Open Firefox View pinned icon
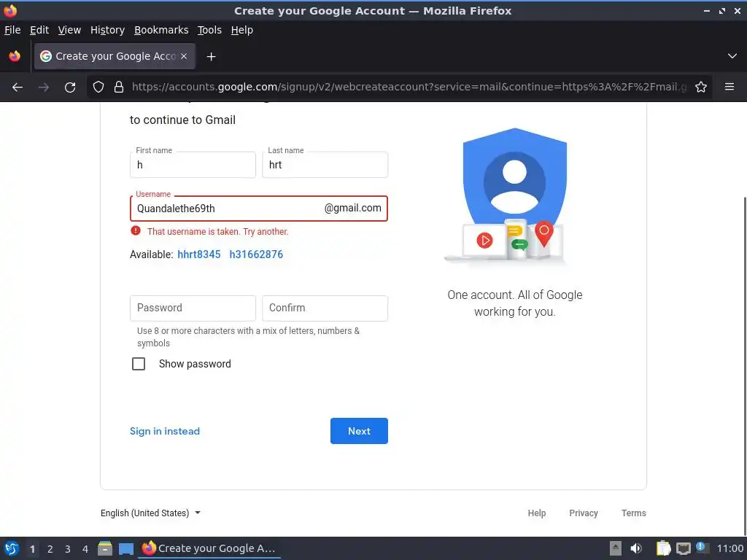 [x=15, y=56]
